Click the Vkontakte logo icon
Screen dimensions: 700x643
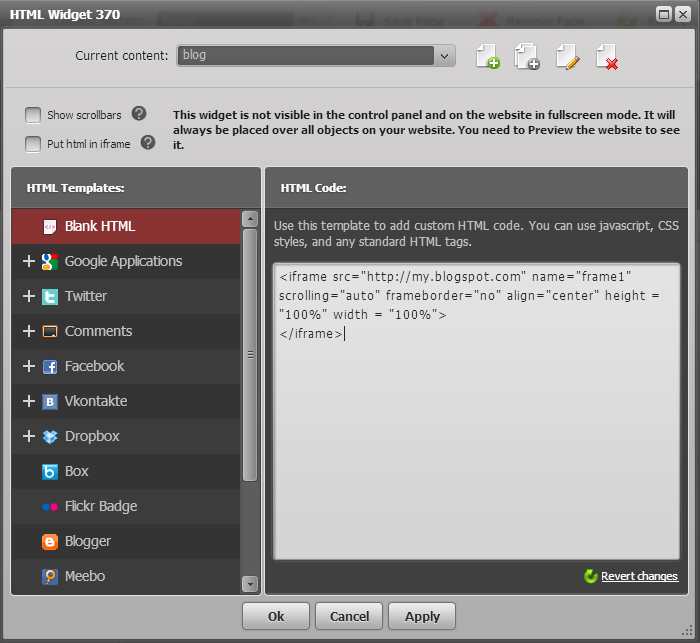tap(50, 401)
